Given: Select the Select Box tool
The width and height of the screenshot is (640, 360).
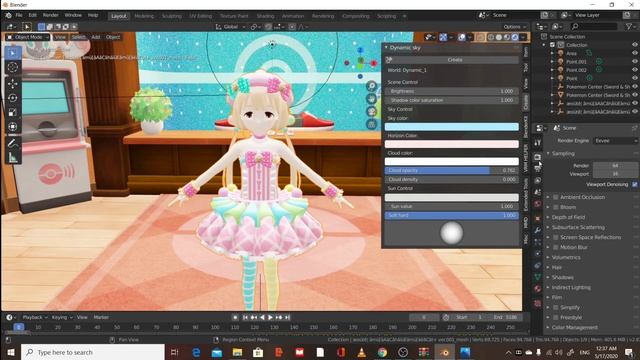Looking at the screenshot, I should coord(13,53).
